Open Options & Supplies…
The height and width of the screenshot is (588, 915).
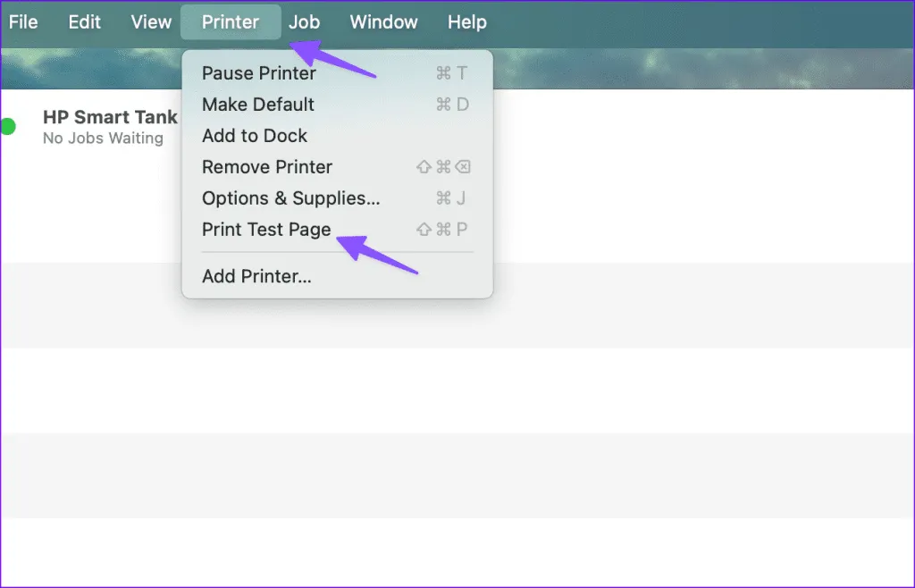pyautogui.click(x=291, y=198)
